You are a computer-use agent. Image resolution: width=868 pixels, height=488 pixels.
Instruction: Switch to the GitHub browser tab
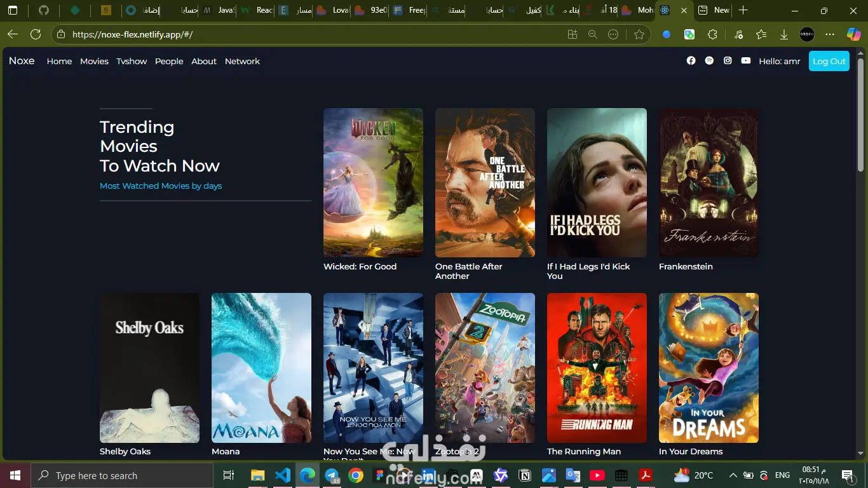pyautogui.click(x=43, y=10)
